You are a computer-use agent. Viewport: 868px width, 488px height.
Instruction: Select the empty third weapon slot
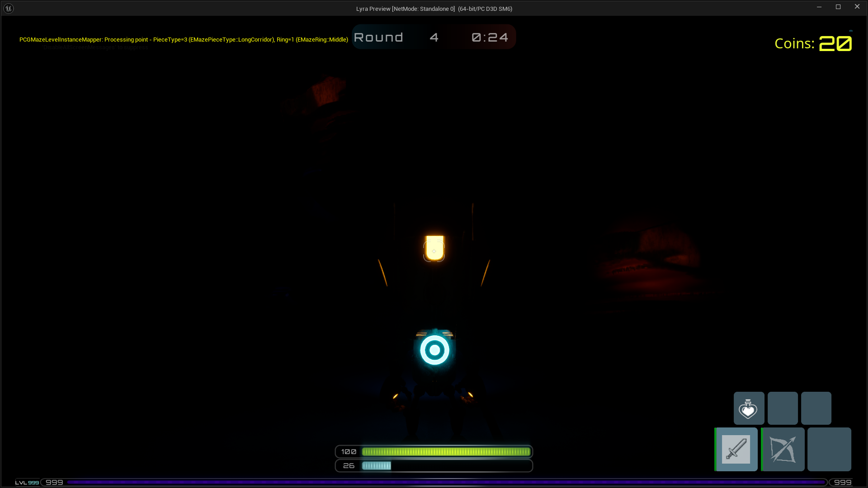point(829,449)
